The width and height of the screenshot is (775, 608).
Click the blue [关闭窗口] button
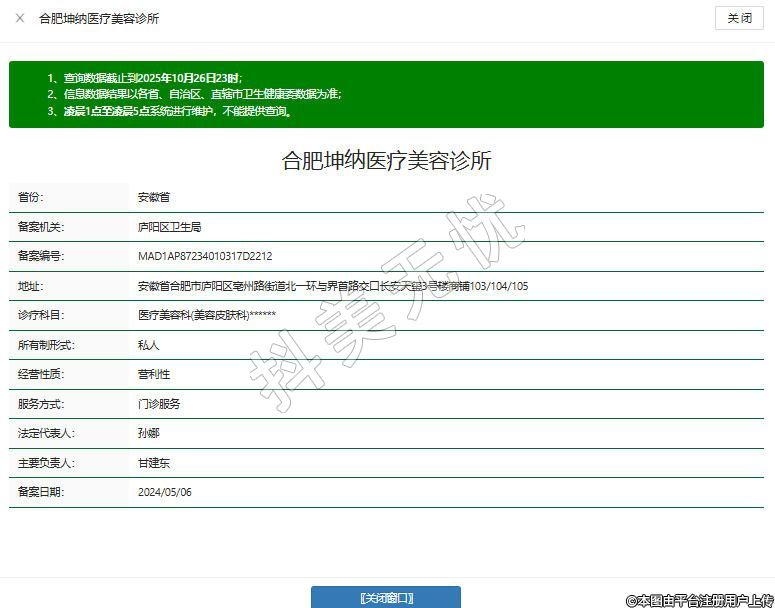[385, 597]
